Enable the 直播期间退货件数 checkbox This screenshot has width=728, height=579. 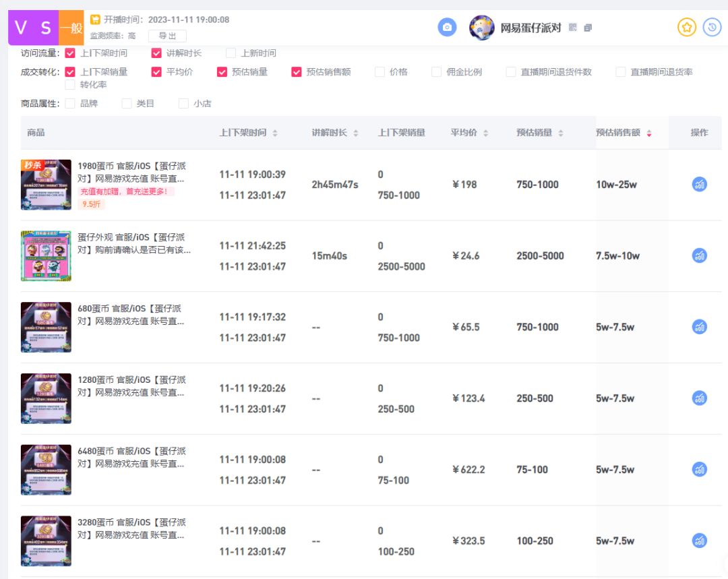(x=511, y=72)
